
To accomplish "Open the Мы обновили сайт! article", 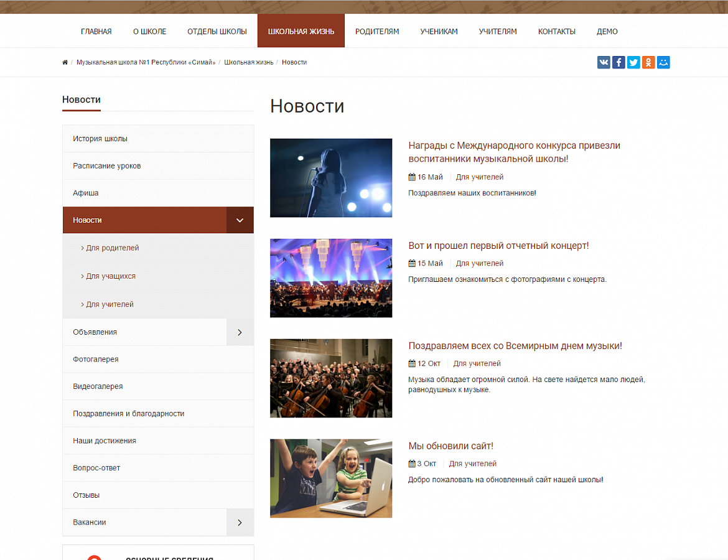I will point(450,446).
